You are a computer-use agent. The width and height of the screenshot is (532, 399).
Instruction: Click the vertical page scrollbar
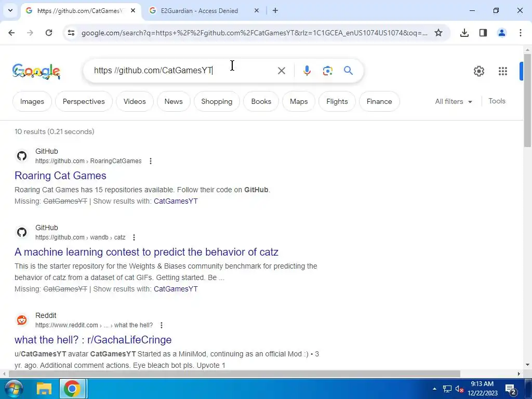coord(527,100)
